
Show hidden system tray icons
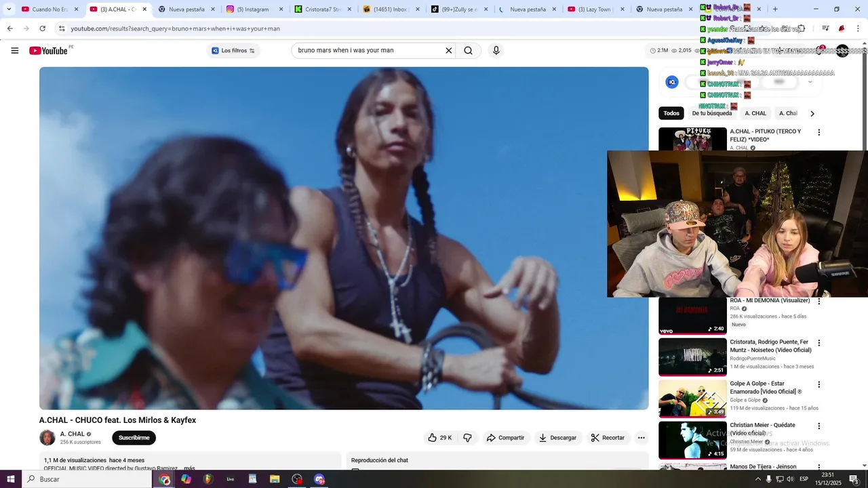758,479
